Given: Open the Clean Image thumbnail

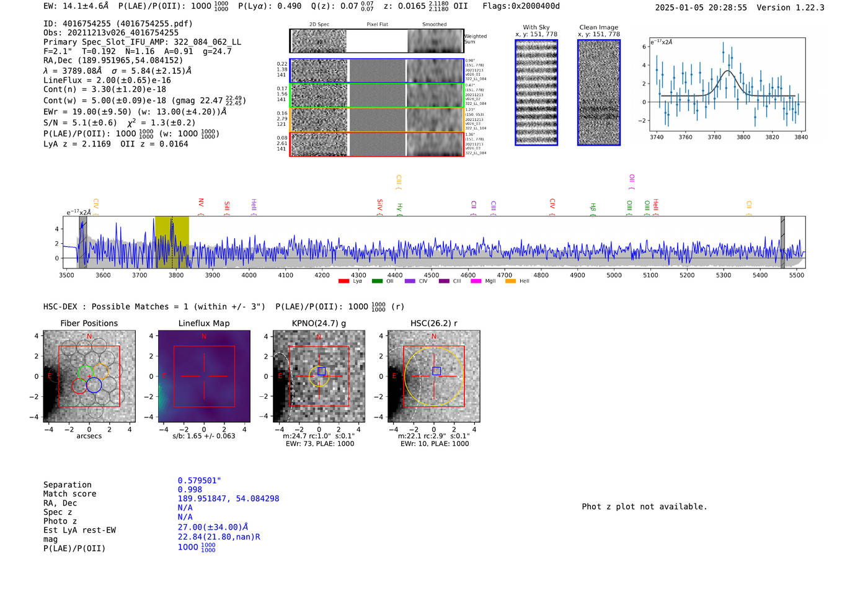Looking at the screenshot, I should 599,92.
